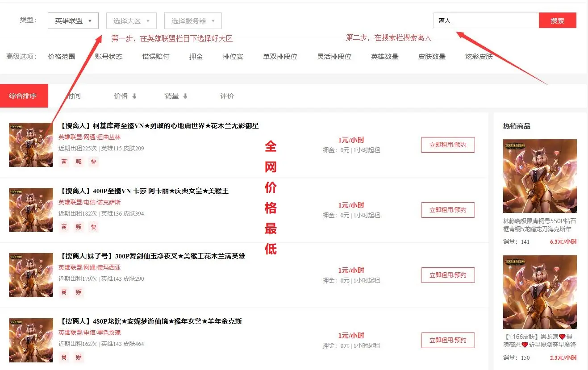Click the 赔 badge on the 300P舞剑仙 listing
The height and width of the screenshot is (370, 588).
[79, 292]
